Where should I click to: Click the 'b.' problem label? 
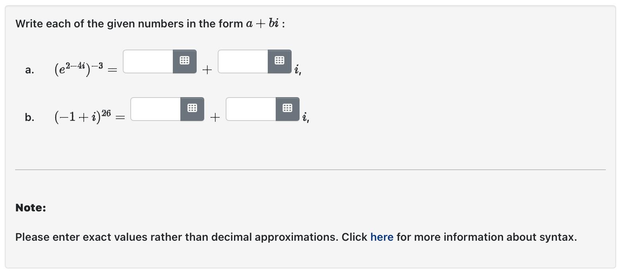(29, 117)
